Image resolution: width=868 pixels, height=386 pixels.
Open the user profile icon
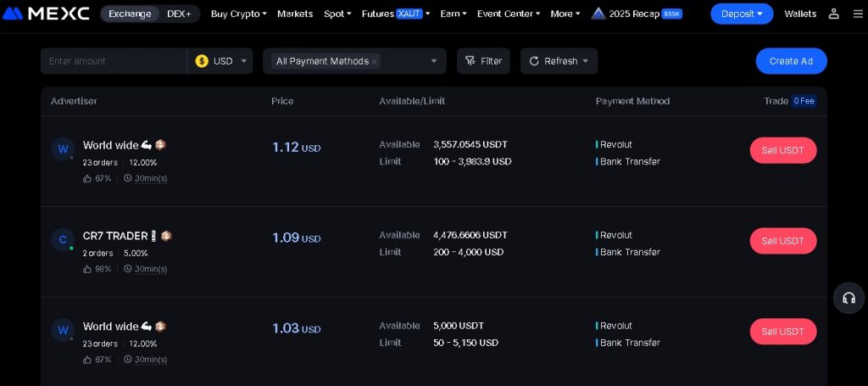[x=834, y=14]
